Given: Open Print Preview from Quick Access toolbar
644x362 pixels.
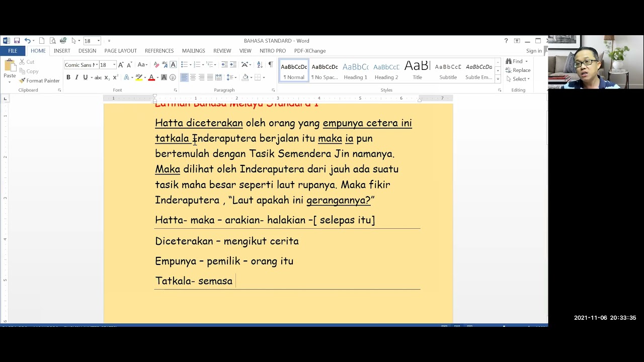Looking at the screenshot, I should coord(52,41).
